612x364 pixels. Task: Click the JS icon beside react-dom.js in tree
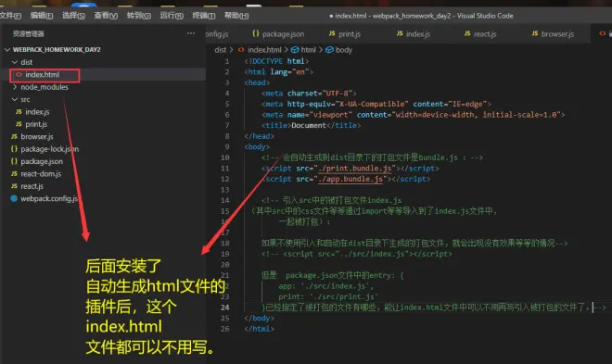[14, 174]
